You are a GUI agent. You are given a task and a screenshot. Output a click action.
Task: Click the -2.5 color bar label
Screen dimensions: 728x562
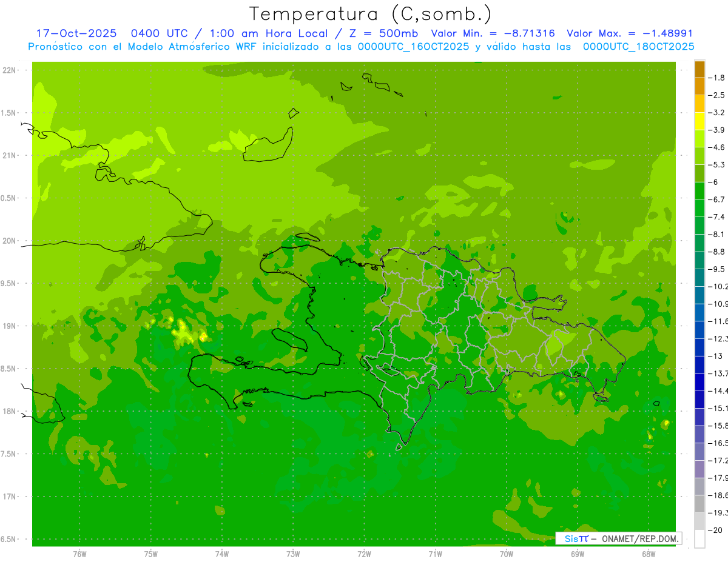point(716,95)
